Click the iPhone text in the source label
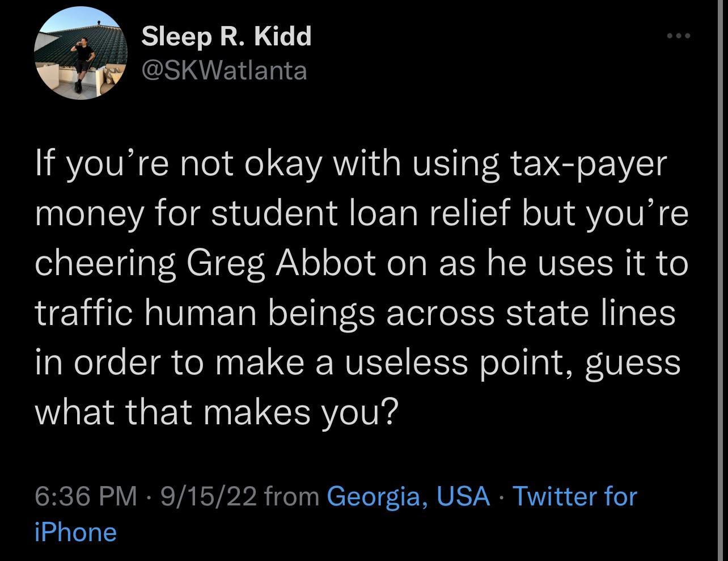 click(x=75, y=532)
